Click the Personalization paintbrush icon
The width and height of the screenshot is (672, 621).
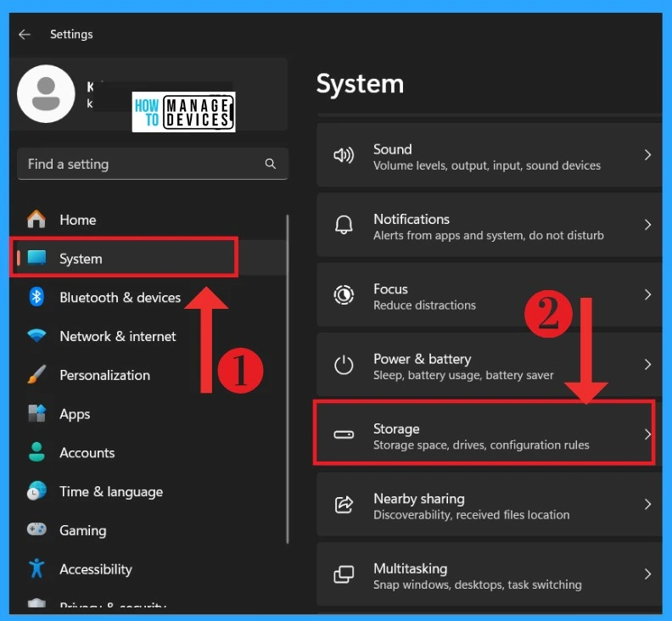(36, 375)
